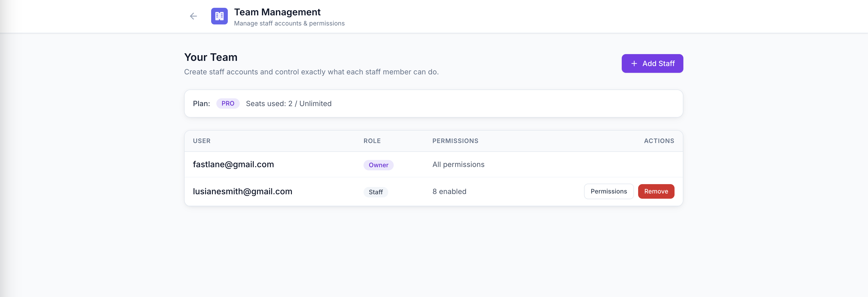This screenshot has height=297, width=868.
Task: Click the Staff role badge
Action: point(375,192)
